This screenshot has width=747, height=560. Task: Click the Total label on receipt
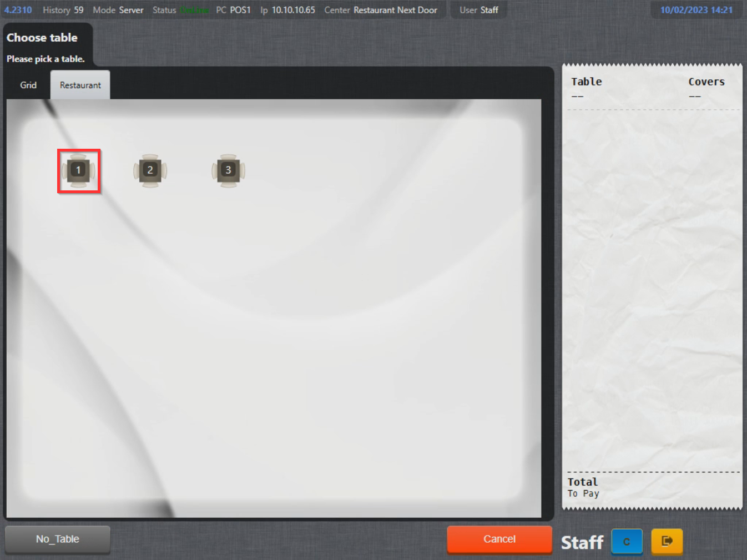[583, 482]
